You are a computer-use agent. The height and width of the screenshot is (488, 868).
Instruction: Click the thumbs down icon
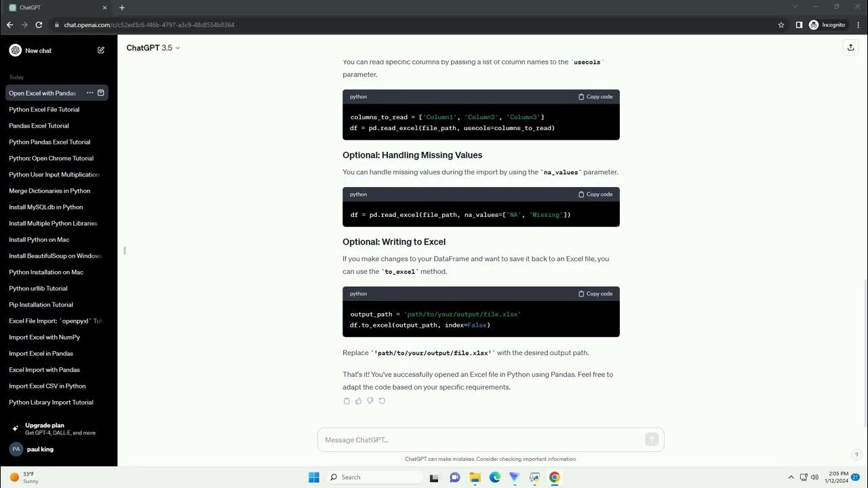(x=370, y=401)
